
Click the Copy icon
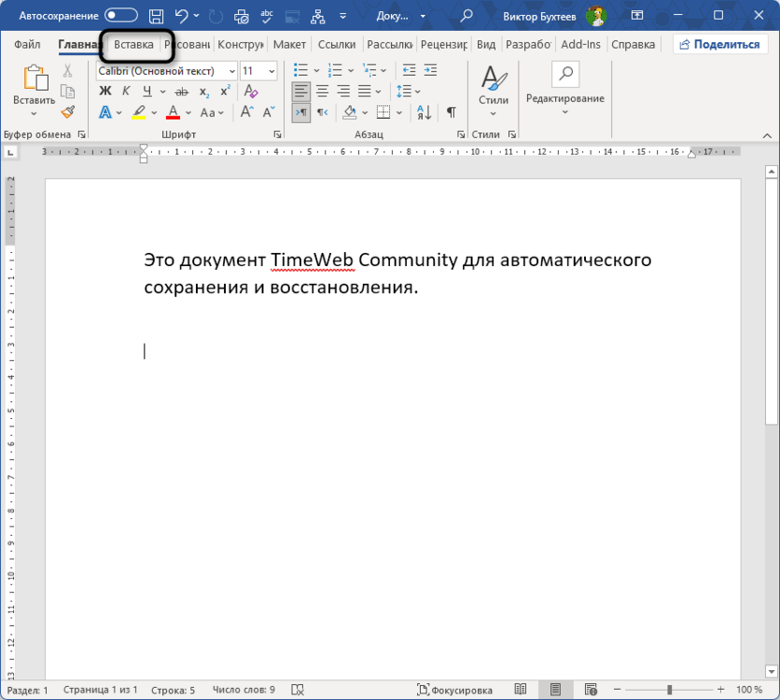pyautogui.click(x=67, y=92)
